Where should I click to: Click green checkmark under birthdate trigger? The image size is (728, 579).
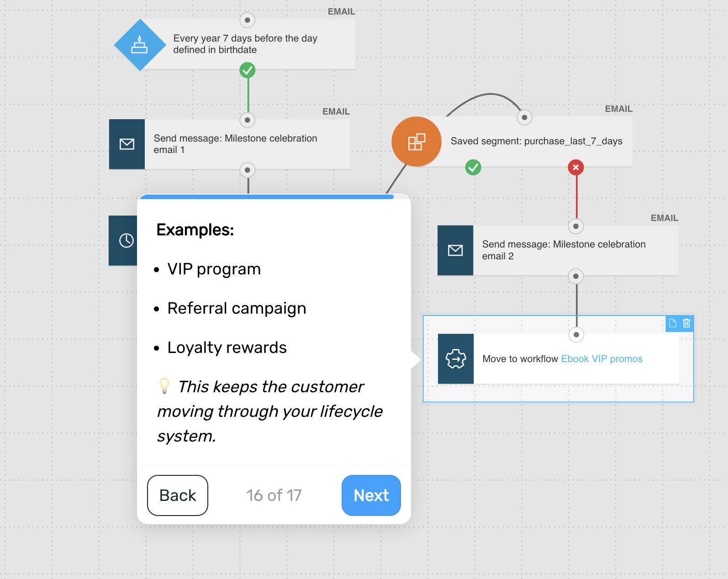[x=248, y=70]
